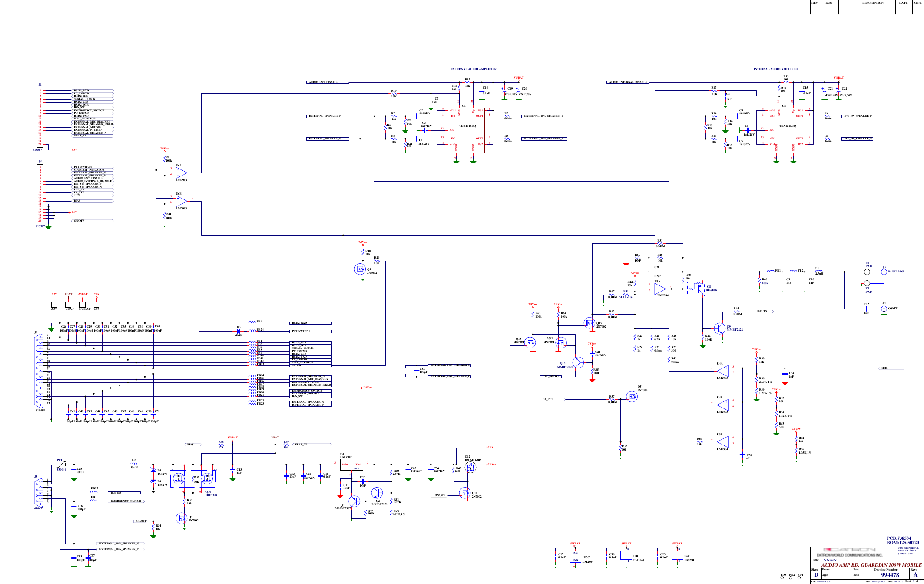Click the INTERNAL AUDIO AMPLIFIER heading

(776, 69)
